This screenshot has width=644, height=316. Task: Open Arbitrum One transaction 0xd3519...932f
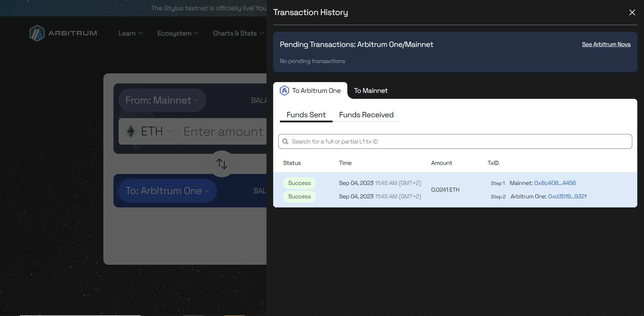567,196
